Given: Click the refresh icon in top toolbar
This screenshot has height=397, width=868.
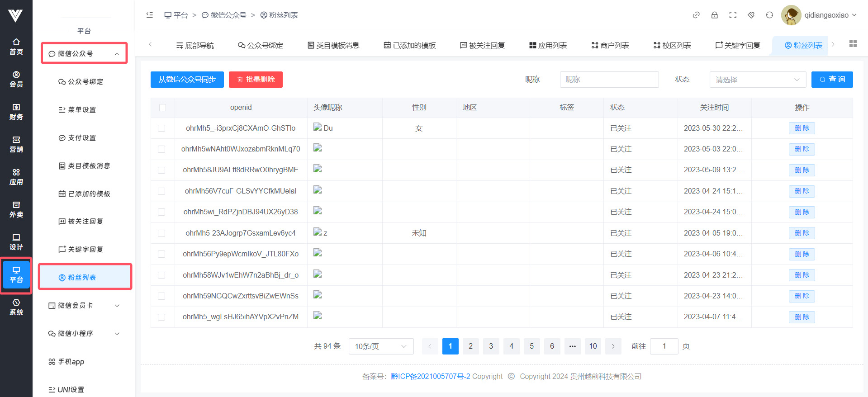Looking at the screenshot, I should (769, 15).
